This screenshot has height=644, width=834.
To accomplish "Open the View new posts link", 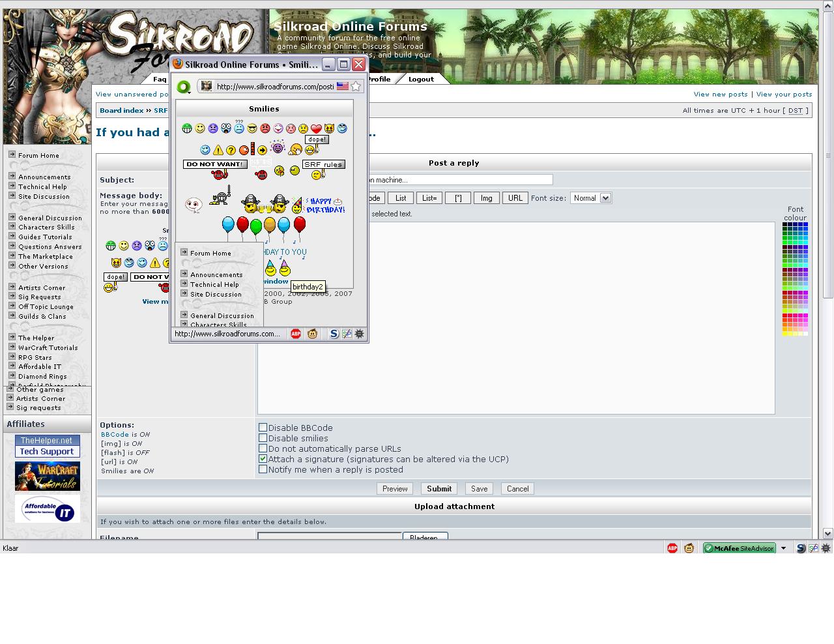I will (x=720, y=95).
